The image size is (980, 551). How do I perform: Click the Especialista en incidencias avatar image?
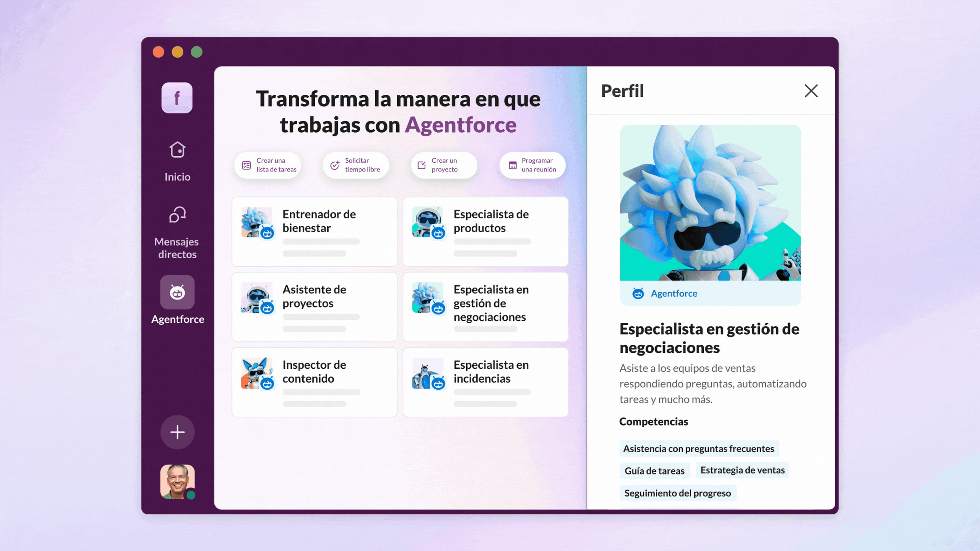[428, 373]
